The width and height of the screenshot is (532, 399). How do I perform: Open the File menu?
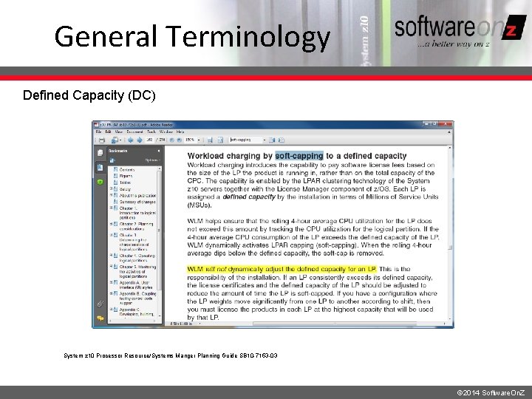[x=98, y=132]
